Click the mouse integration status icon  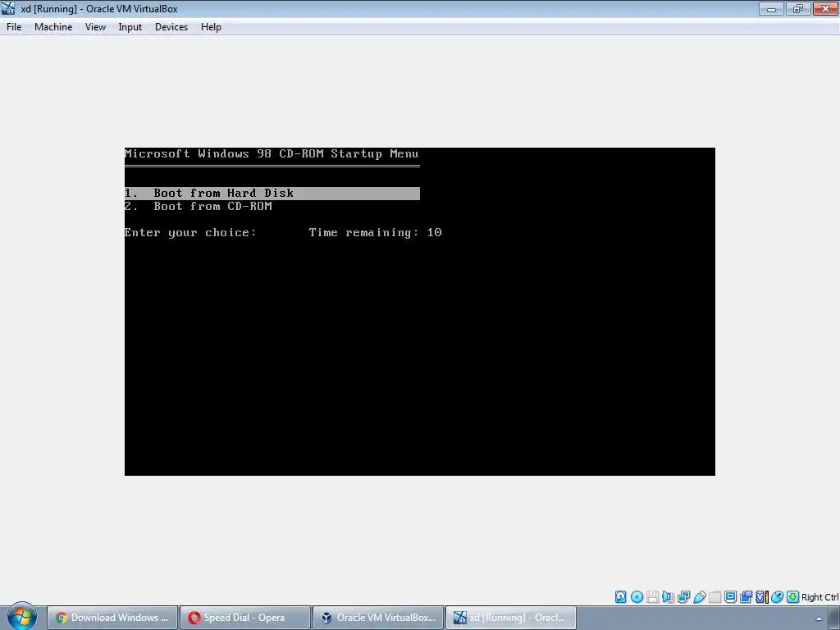coord(778,597)
